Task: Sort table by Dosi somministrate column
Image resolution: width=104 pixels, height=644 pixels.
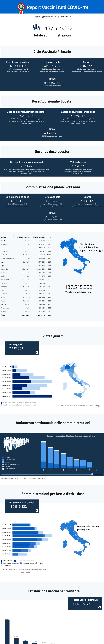Action: [x=23, y=237]
